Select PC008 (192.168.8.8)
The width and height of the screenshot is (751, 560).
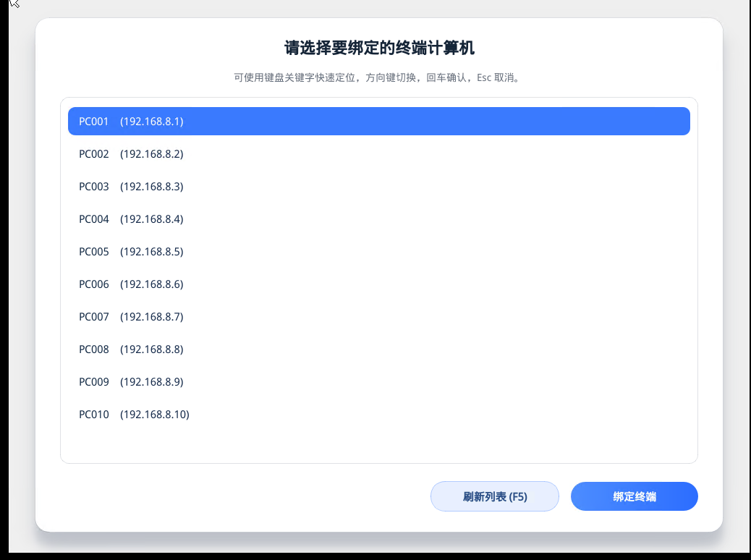(x=378, y=349)
